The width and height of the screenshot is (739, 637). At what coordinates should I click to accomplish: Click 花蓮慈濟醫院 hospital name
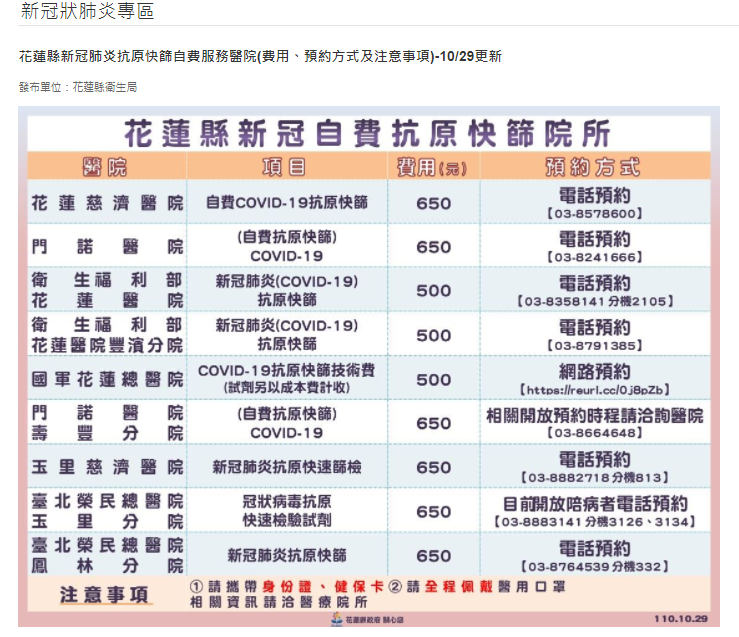[x=106, y=203]
